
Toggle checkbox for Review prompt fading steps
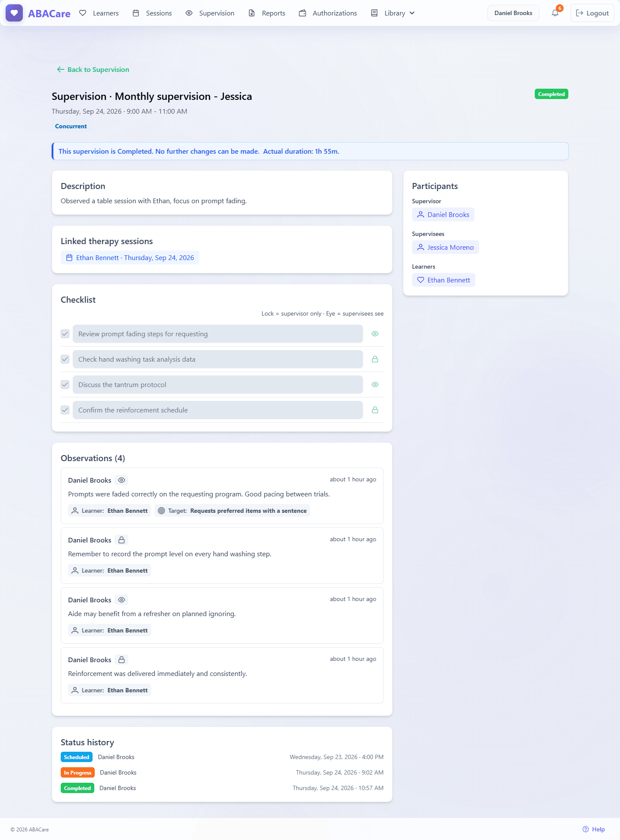tap(65, 334)
